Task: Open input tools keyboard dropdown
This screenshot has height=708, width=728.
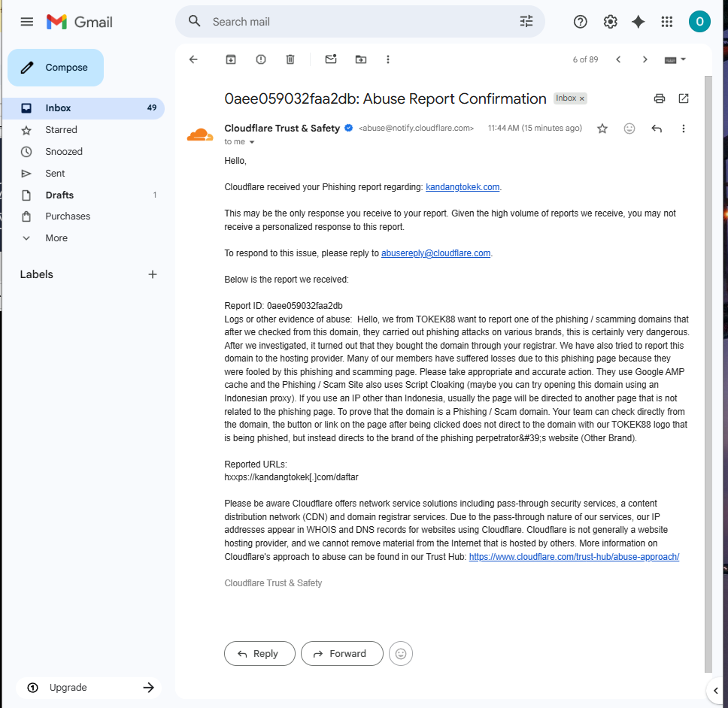Action: coord(675,59)
